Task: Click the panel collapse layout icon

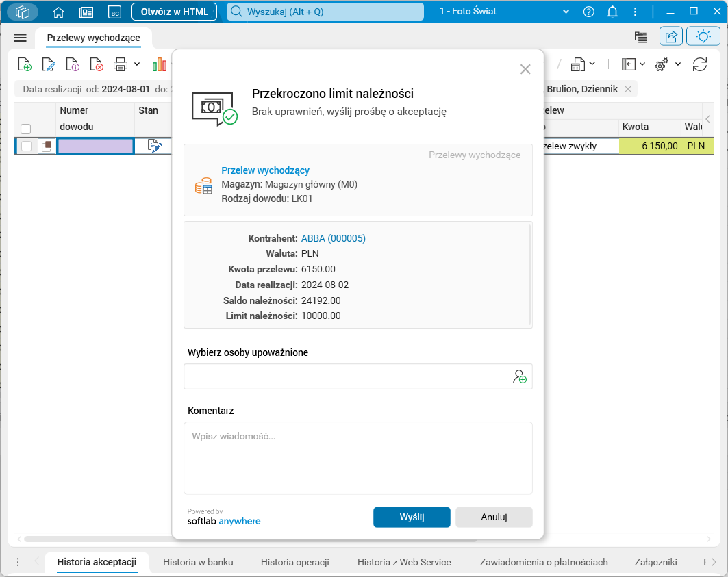Action: [x=629, y=64]
